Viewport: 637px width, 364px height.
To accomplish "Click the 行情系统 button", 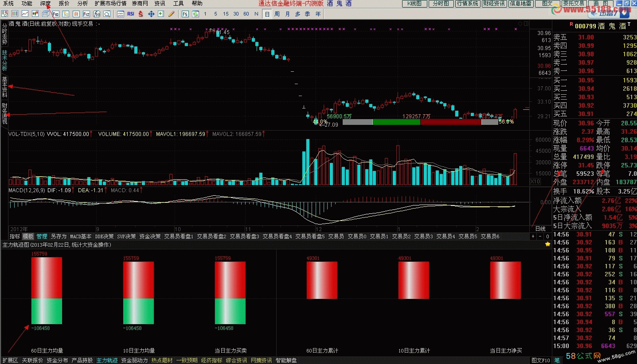I will click(467, 4).
